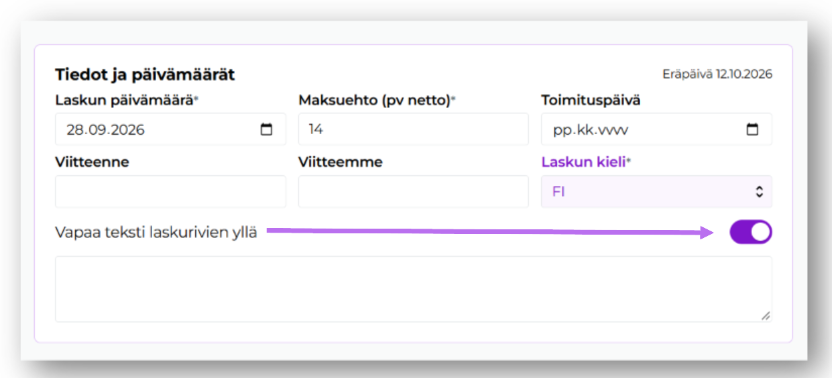Screen dimensions: 832x378
Task: Open calendar picker in Laskun päivämäärä field
Action: (x=266, y=129)
